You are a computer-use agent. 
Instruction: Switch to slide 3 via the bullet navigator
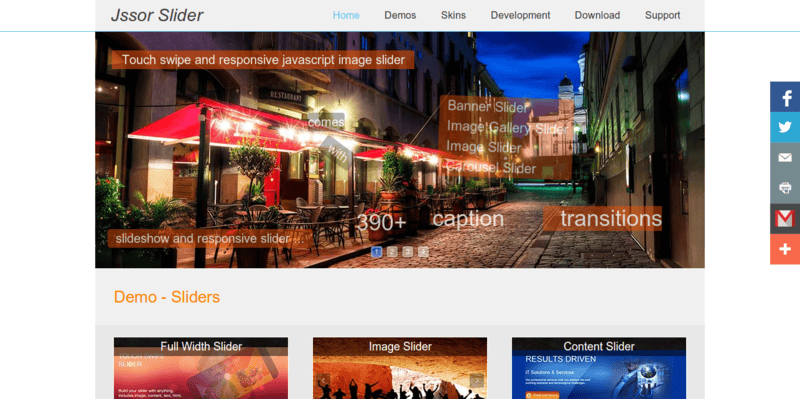(x=408, y=252)
